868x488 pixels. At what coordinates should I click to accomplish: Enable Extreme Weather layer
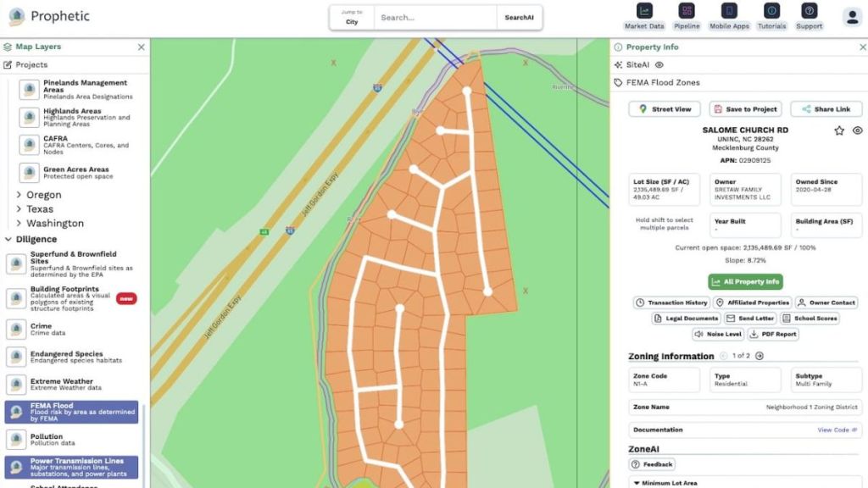click(71, 385)
